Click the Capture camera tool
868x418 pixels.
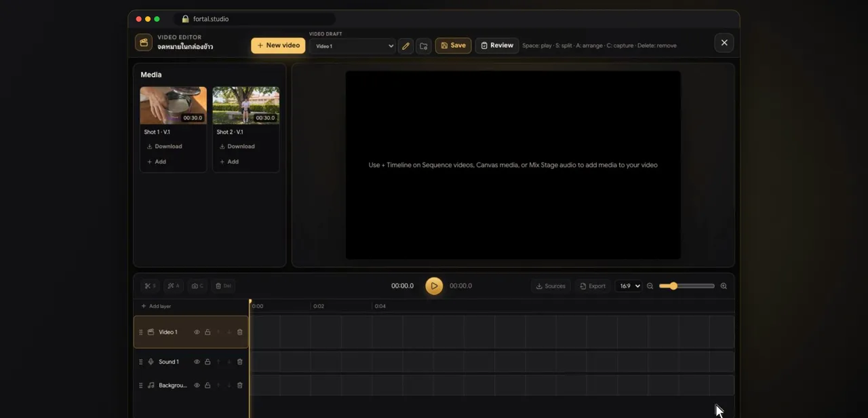coord(197,286)
